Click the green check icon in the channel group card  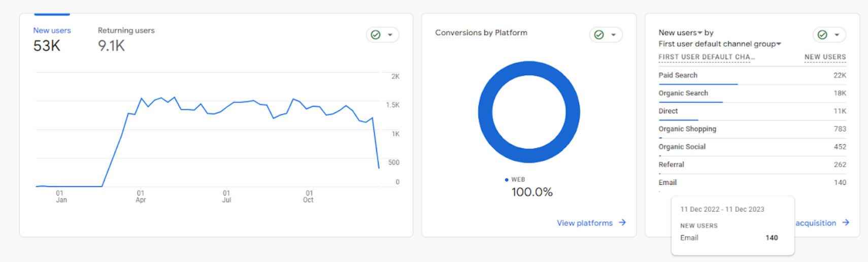pos(822,35)
